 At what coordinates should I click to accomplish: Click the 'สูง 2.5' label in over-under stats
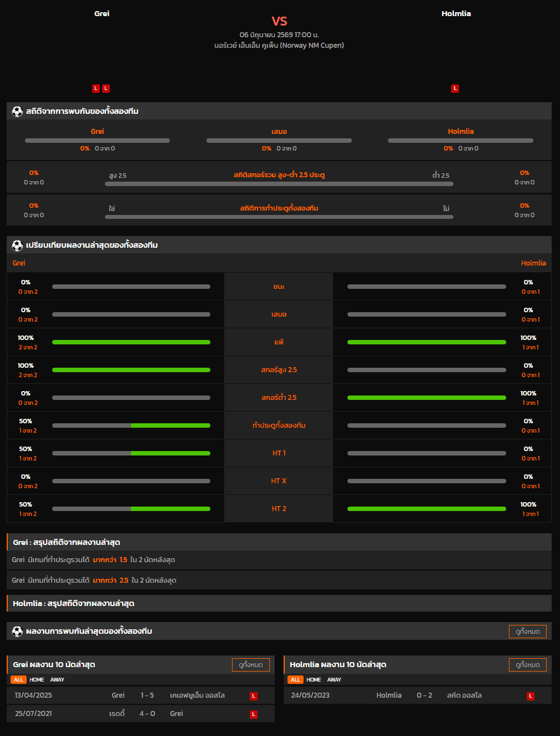(x=118, y=176)
